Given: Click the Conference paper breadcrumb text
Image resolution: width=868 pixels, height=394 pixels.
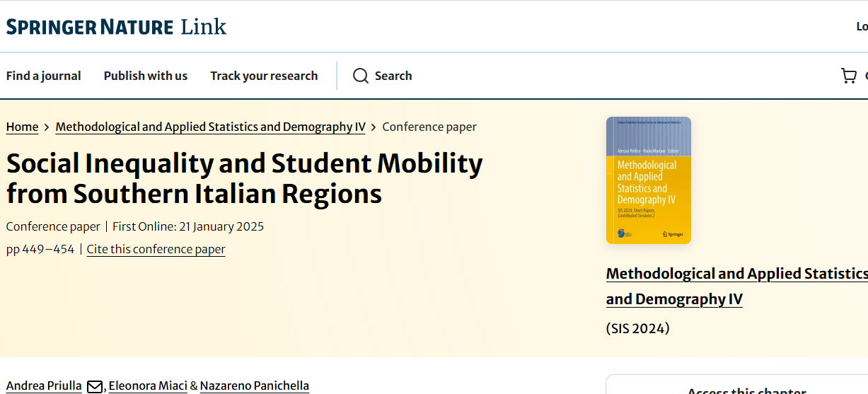Looking at the screenshot, I should tap(429, 127).
